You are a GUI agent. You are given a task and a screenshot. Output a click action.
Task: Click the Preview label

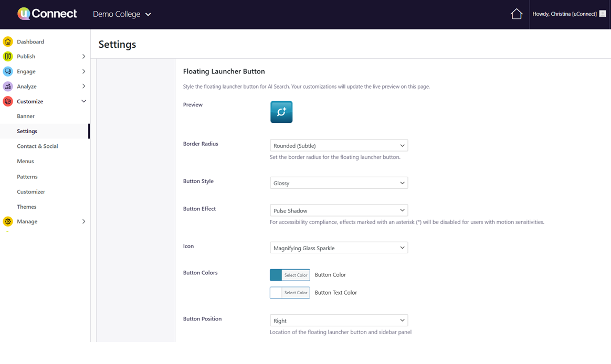click(x=193, y=105)
